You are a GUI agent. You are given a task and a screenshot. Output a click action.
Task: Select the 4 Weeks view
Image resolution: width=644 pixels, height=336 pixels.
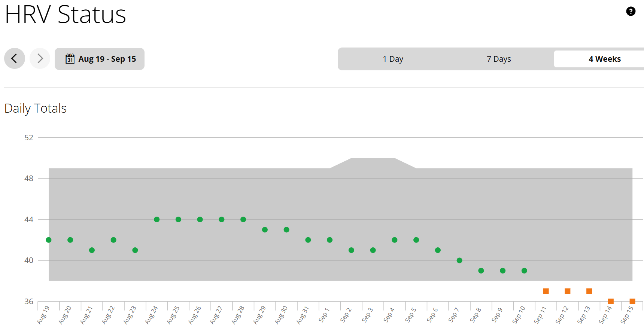coord(604,59)
